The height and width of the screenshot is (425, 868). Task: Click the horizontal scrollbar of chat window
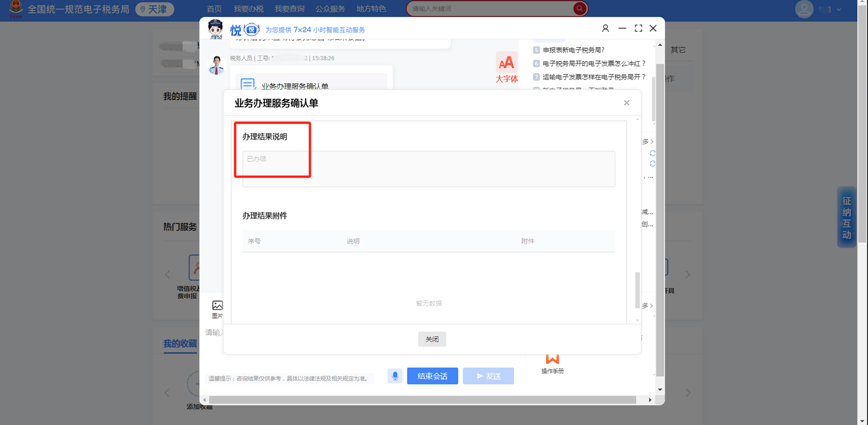click(422, 400)
